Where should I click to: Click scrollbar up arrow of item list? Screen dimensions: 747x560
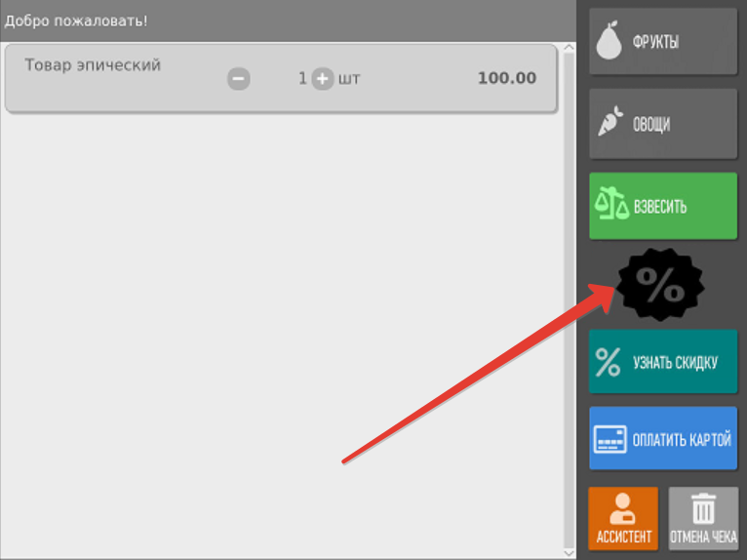pyautogui.click(x=569, y=47)
